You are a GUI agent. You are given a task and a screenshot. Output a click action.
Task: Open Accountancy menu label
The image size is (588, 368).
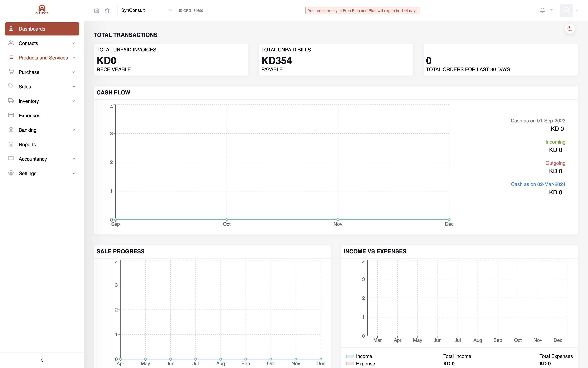(32, 159)
